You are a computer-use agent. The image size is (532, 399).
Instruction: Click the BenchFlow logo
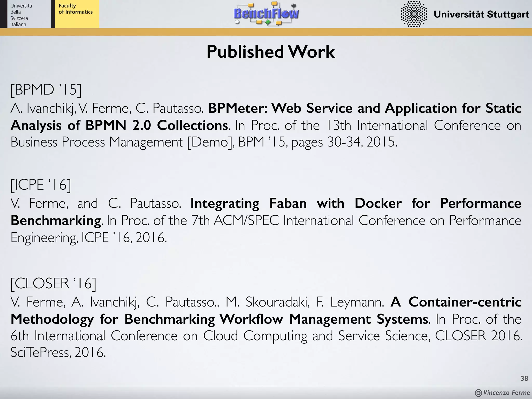pyautogui.click(x=267, y=14)
